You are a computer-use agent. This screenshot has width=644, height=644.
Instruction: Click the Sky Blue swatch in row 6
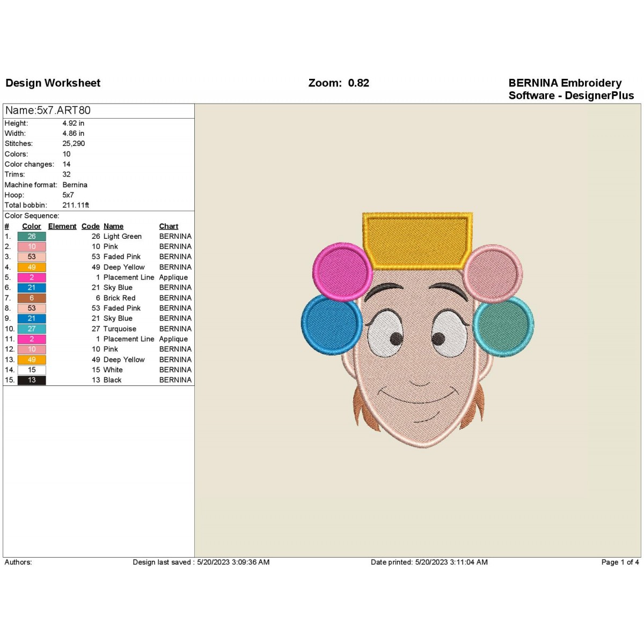click(32, 288)
